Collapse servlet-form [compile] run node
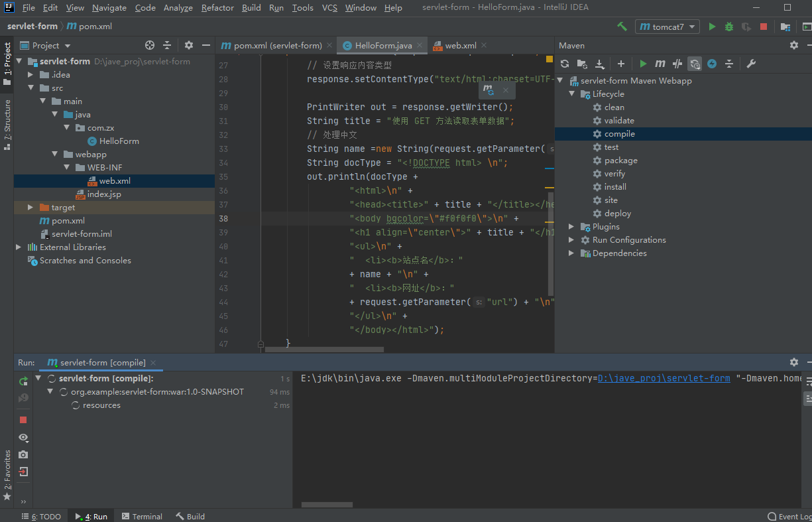Screen dimensions: 812x522 click(39, 378)
